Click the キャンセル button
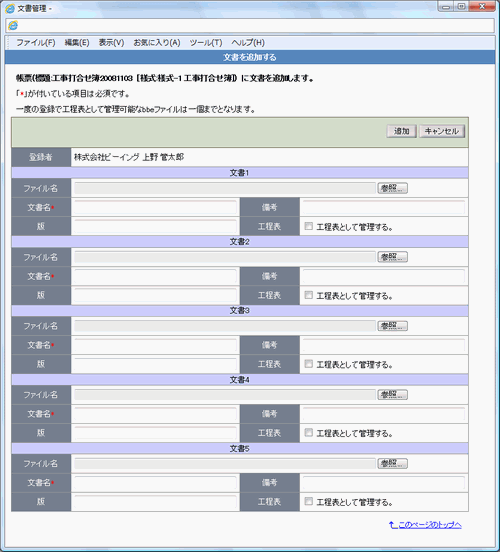This screenshot has height=552, width=500. pyautogui.click(x=442, y=131)
